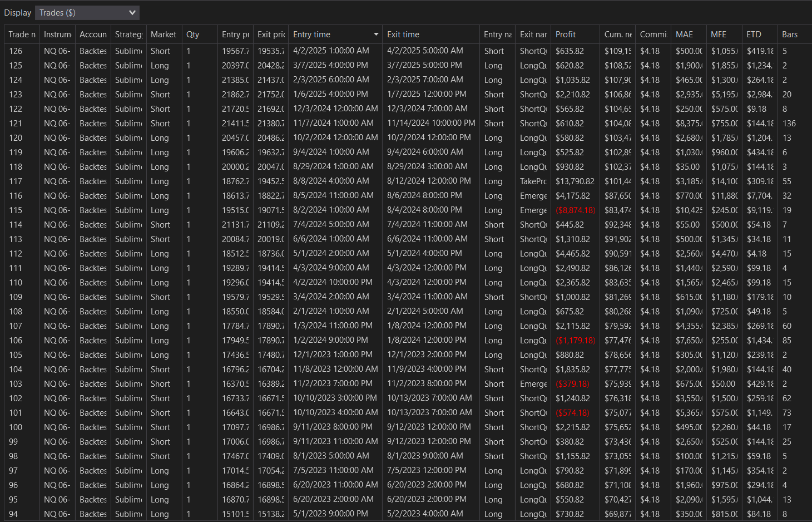Select TakePro exit name in trade 117
Viewport: 812px width, 522px height.
(533, 181)
